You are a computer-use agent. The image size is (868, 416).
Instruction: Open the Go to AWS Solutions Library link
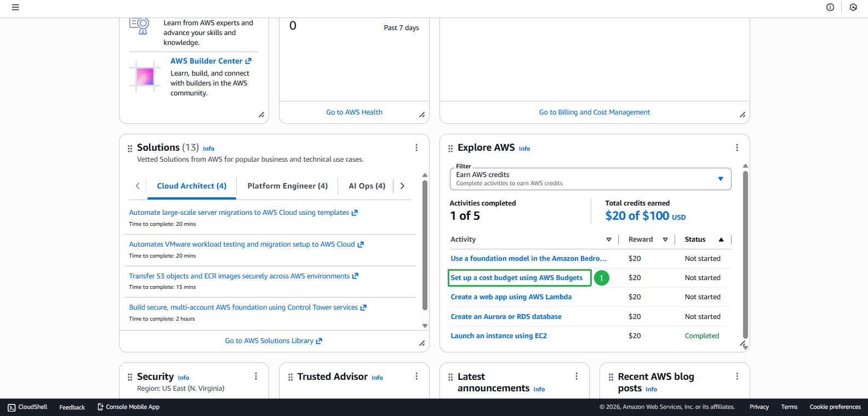[273, 341]
